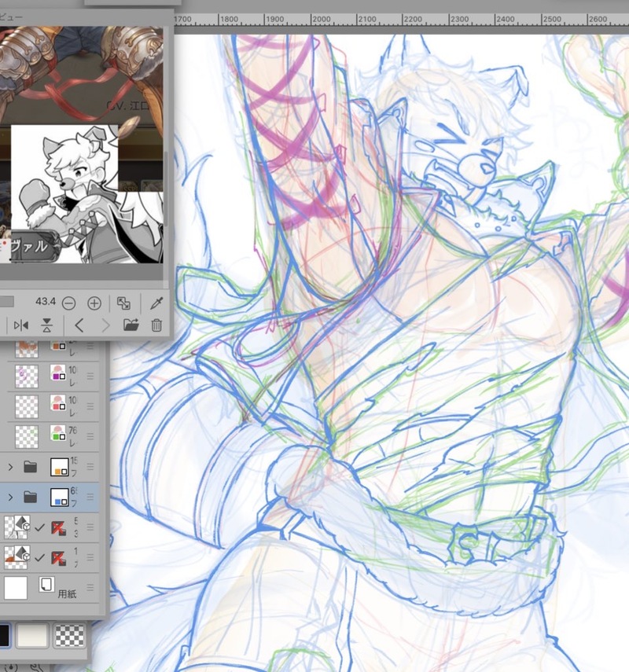Expand the selected blue layer folder
629x672 pixels.
point(10,498)
